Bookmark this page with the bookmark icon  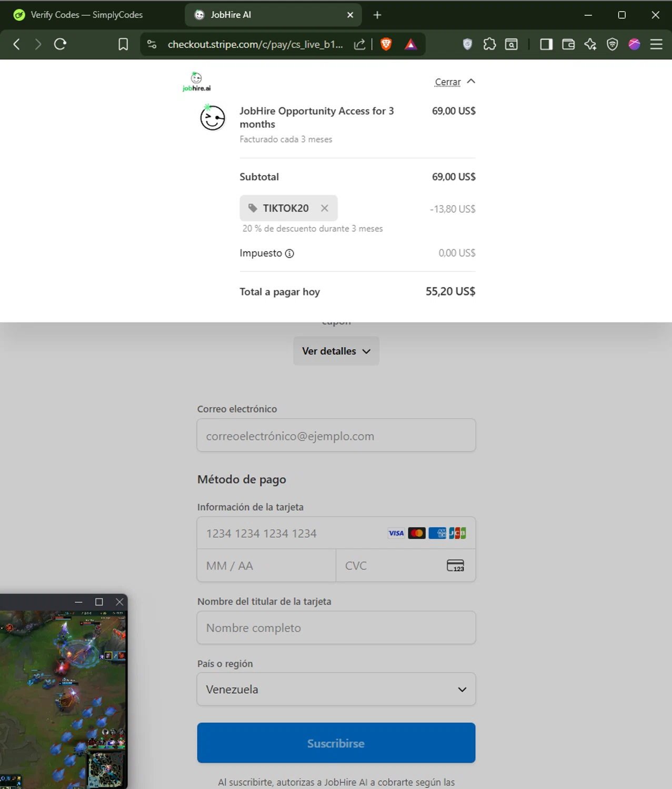[123, 44]
